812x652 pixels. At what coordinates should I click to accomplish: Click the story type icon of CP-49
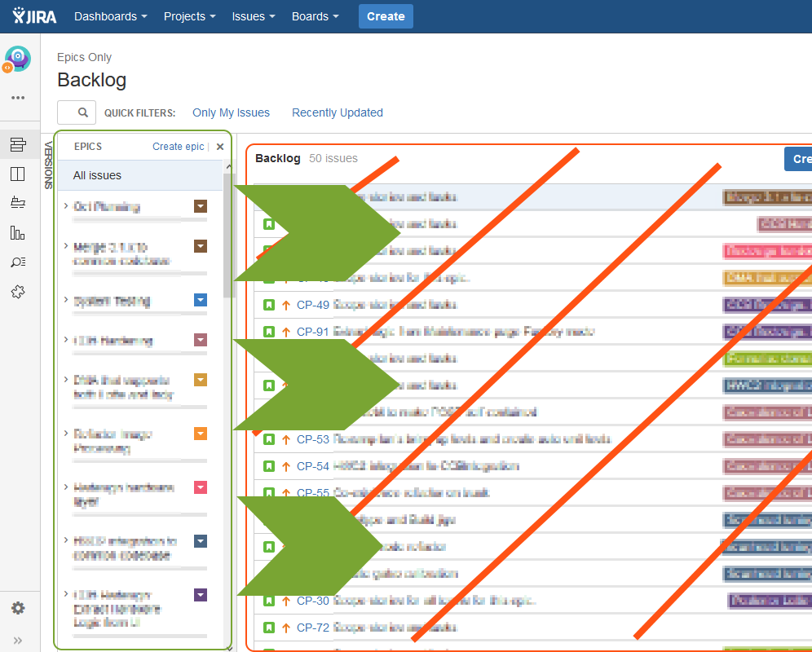[x=269, y=305]
